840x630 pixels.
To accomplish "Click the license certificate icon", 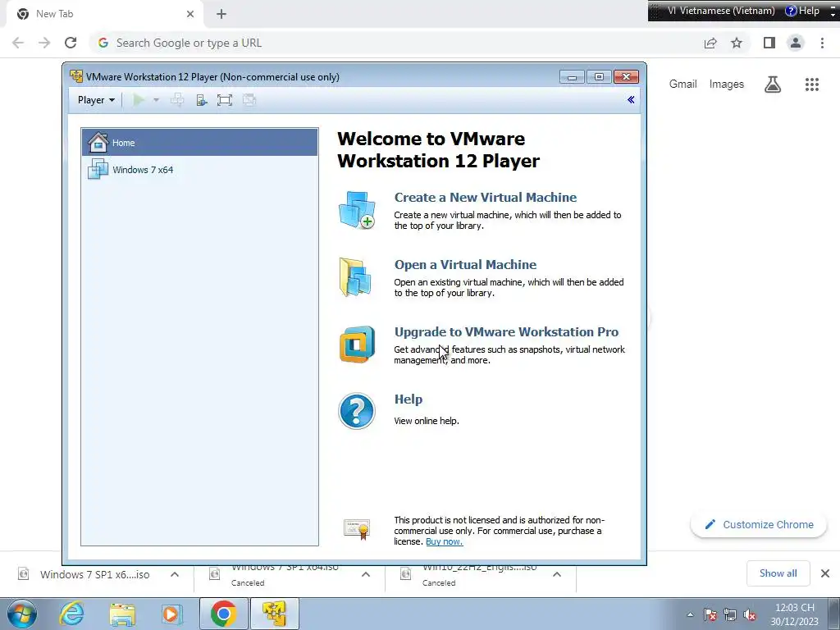I will (x=357, y=529).
